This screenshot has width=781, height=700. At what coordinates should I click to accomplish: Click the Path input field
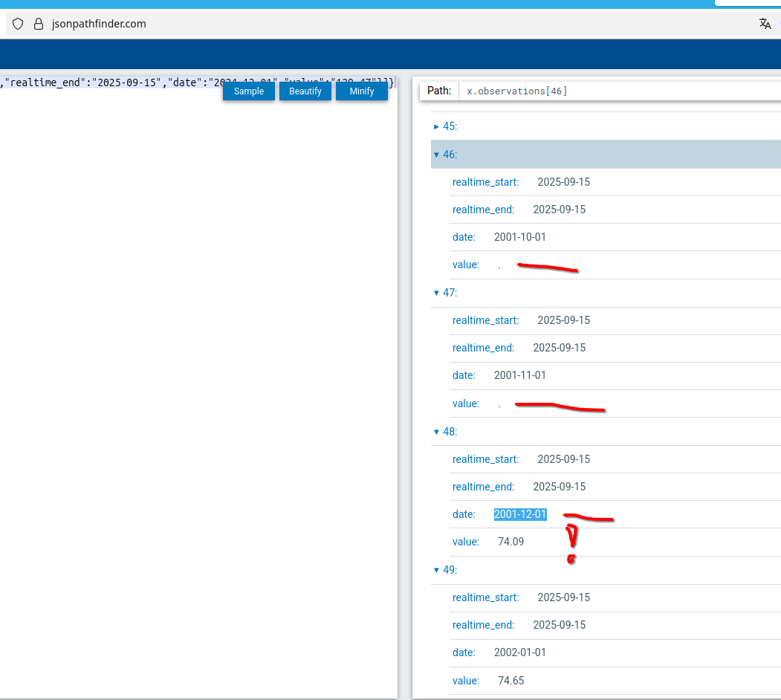coord(617,91)
